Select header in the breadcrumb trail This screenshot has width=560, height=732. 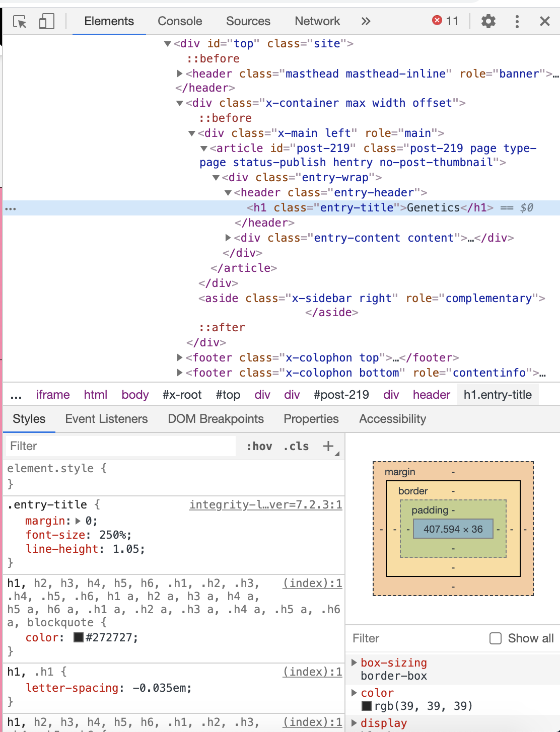click(432, 395)
